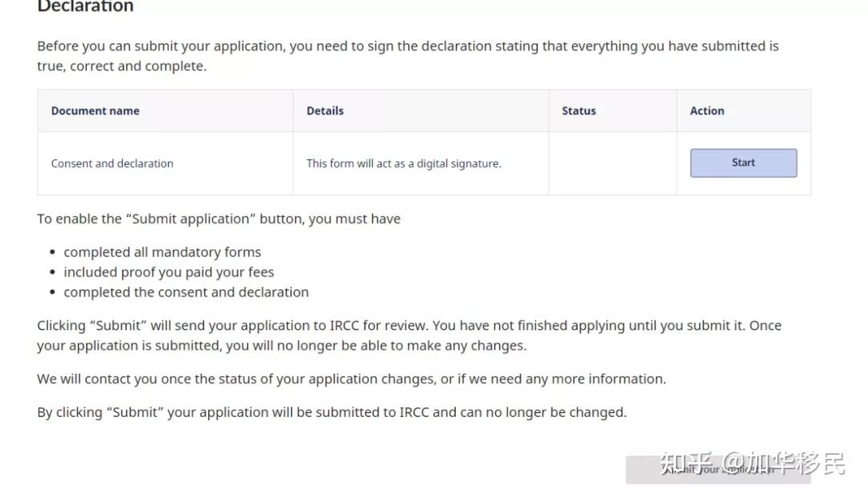Select the We will contact you paragraph
The width and height of the screenshot is (868, 499).
click(x=351, y=379)
